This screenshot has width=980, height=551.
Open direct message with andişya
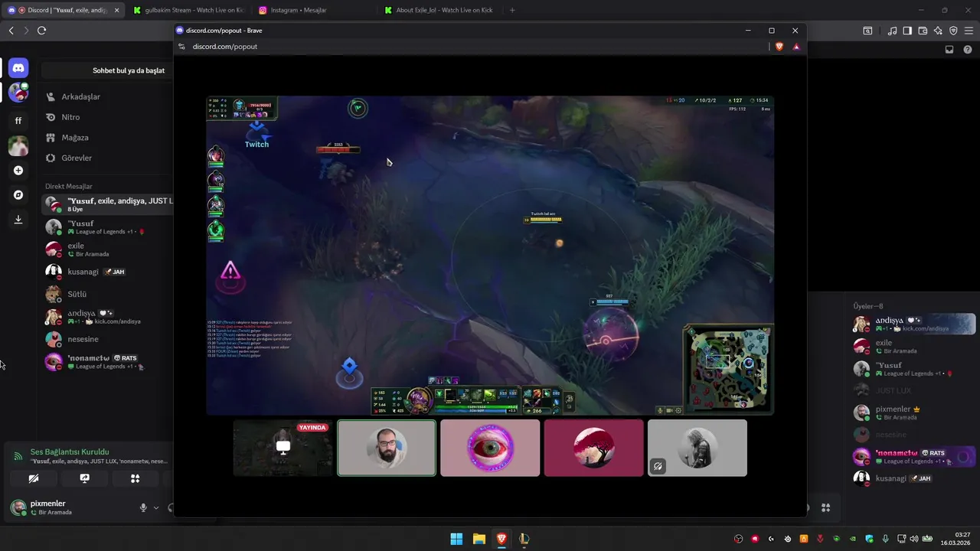[x=106, y=317]
